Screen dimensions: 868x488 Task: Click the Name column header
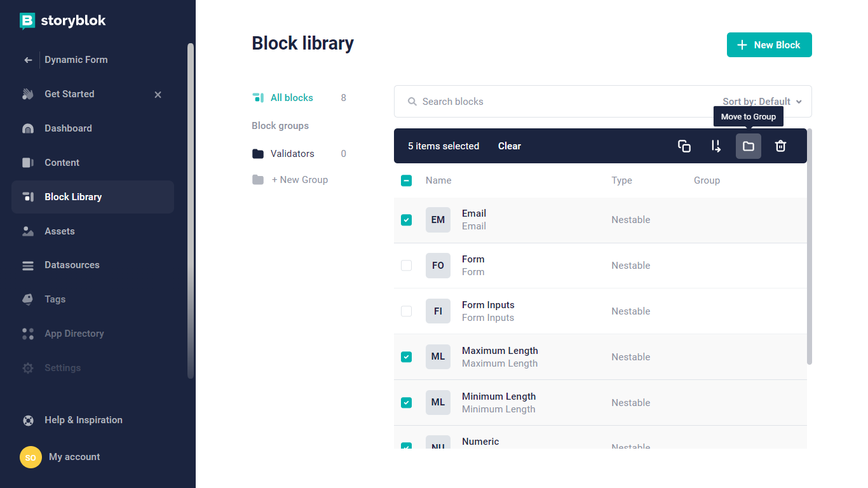[x=438, y=180]
